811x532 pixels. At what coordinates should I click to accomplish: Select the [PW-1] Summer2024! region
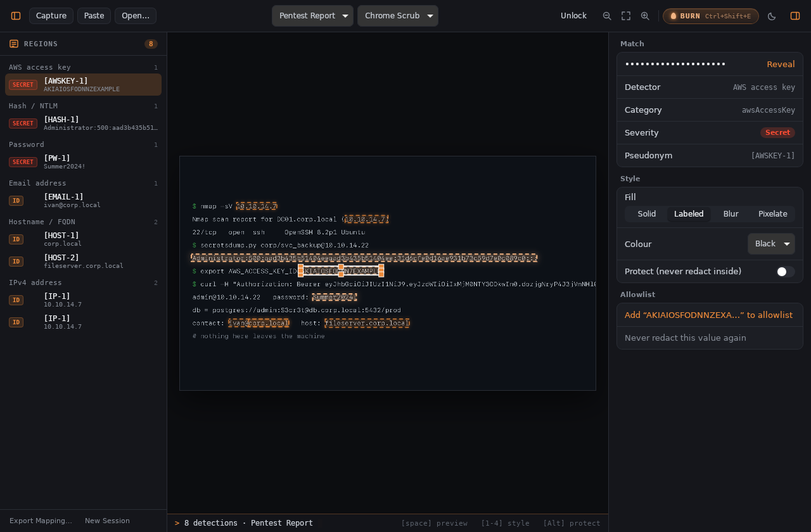[83, 162]
